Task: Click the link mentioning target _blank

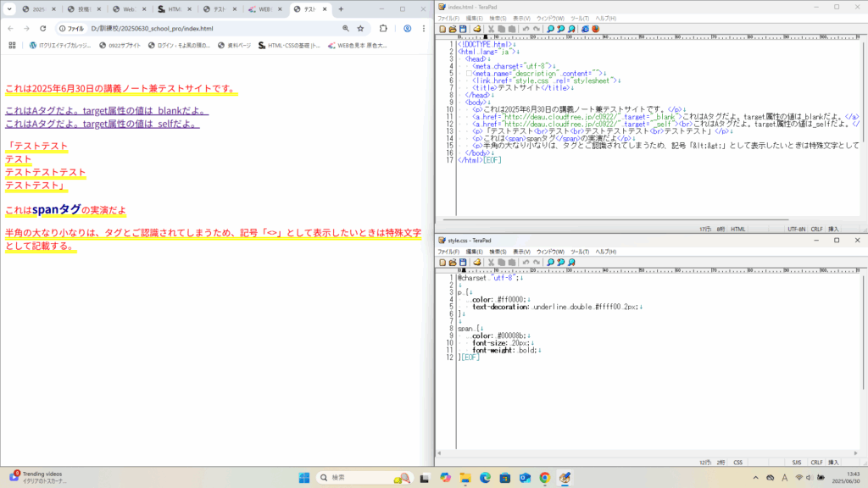Action: click(106, 111)
